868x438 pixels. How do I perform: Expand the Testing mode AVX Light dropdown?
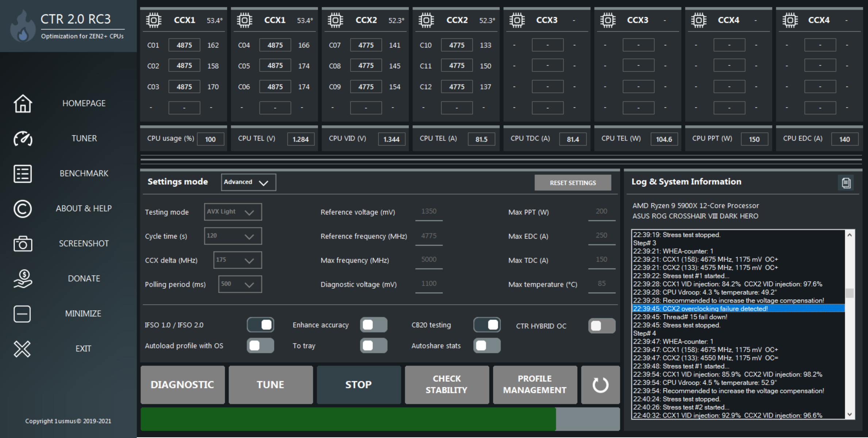(233, 212)
